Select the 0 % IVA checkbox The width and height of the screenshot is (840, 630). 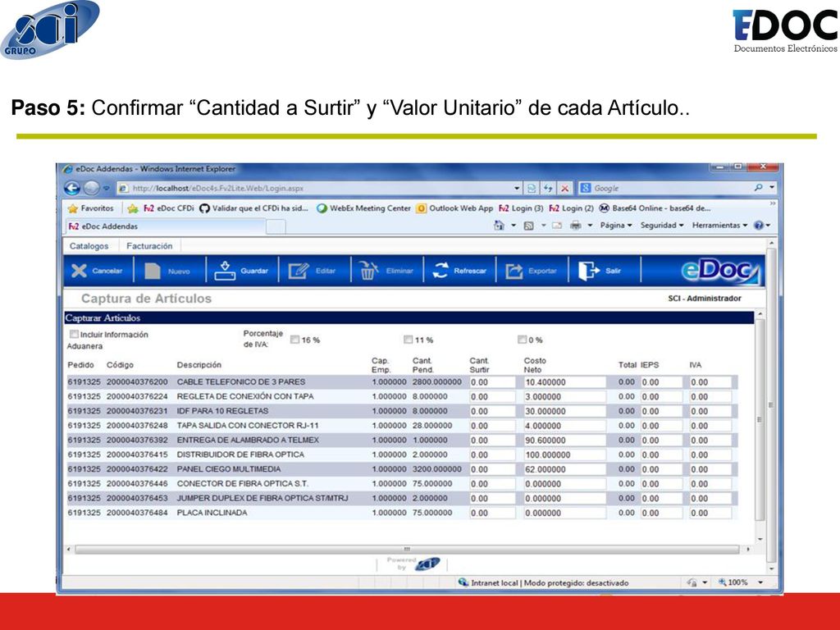coord(522,340)
